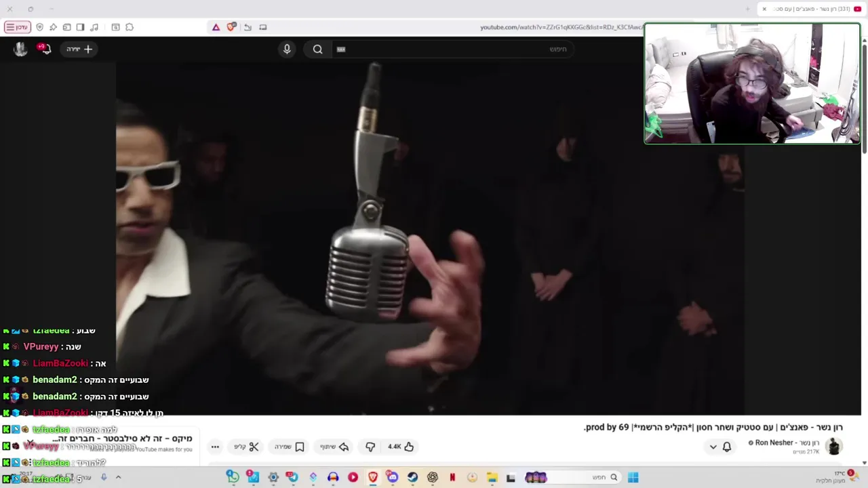Click the scrollbar down arrow
868x488 pixels.
(x=864, y=463)
